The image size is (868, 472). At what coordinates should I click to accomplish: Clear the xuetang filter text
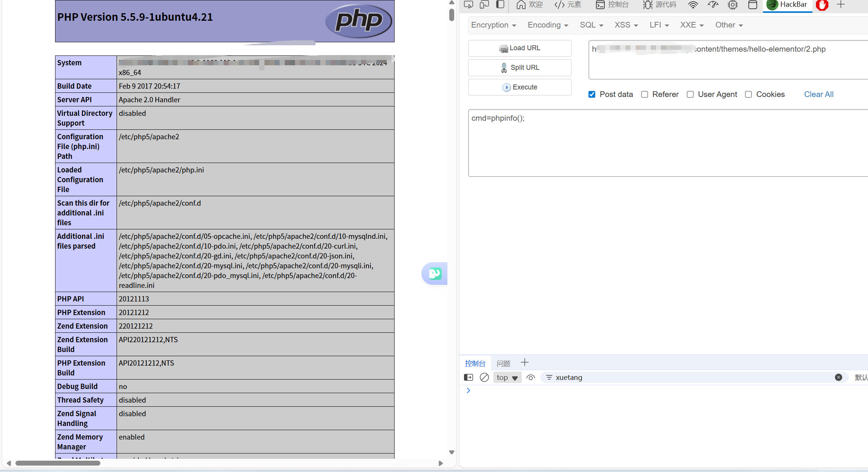click(x=839, y=377)
